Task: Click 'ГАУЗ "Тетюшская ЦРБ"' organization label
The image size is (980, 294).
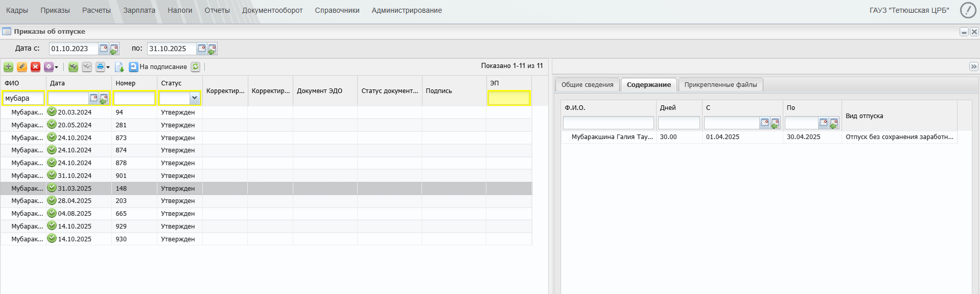Action: (x=909, y=10)
